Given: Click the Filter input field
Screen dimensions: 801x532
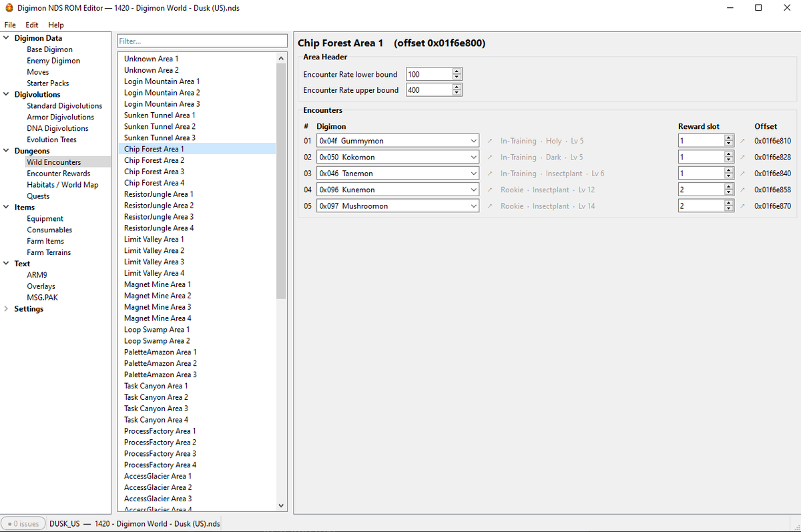Looking at the screenshot, I should coord(202,41).
